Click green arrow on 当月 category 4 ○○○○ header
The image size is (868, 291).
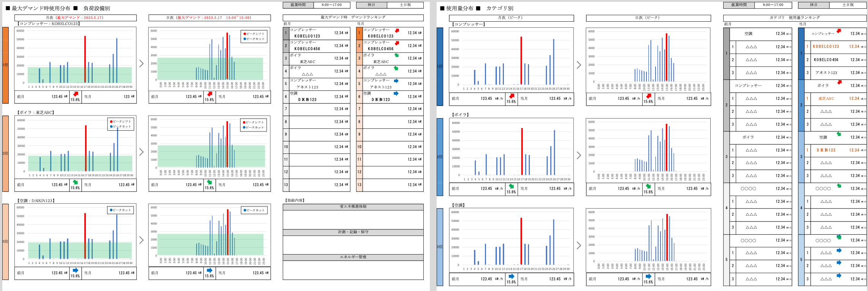click(x=839, y=186)
